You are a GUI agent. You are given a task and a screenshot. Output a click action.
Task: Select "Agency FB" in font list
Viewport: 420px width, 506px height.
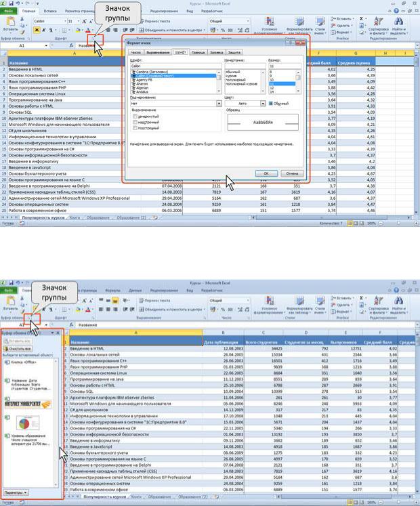pos(142,80)
